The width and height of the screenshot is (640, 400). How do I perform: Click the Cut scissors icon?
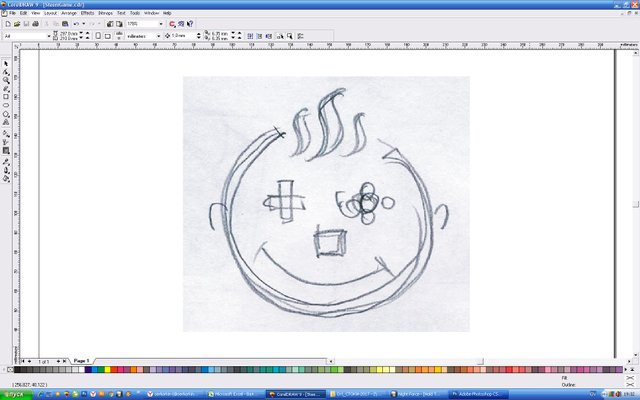47,24
